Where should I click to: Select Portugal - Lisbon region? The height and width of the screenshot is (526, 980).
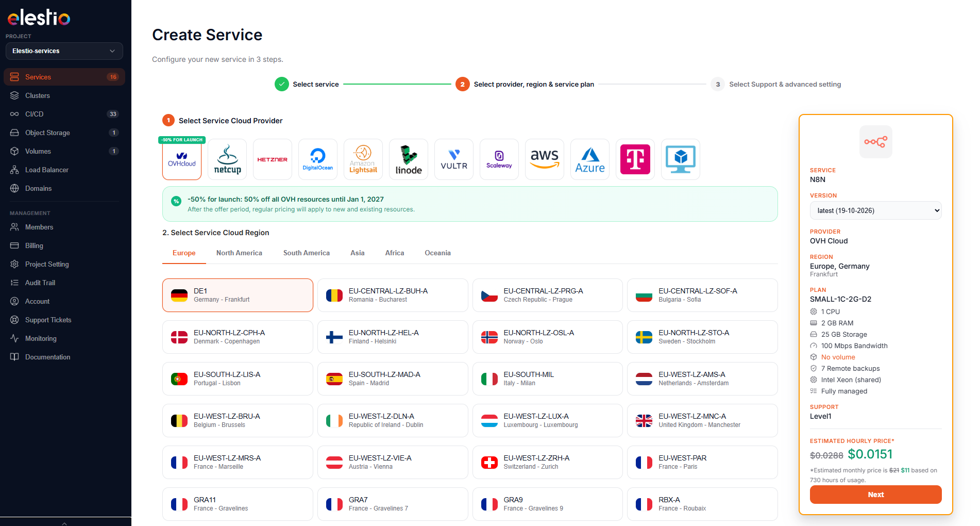click(238, 379)
